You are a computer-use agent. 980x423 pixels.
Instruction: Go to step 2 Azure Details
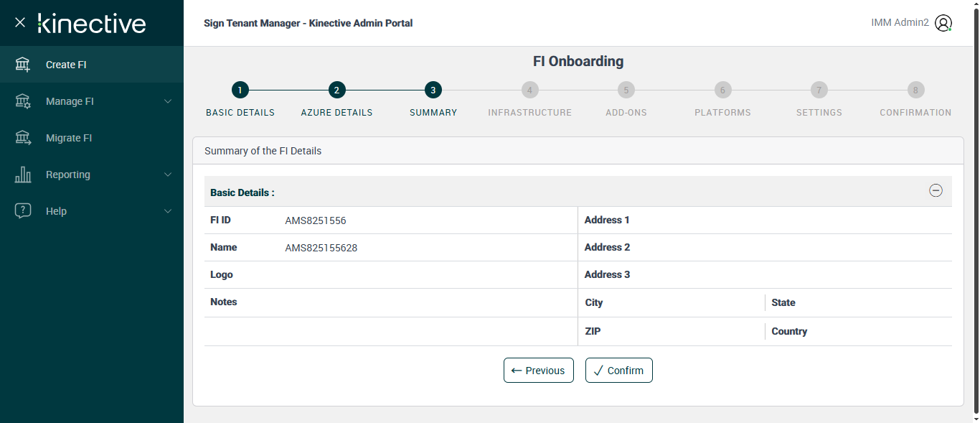coord(336,90)
